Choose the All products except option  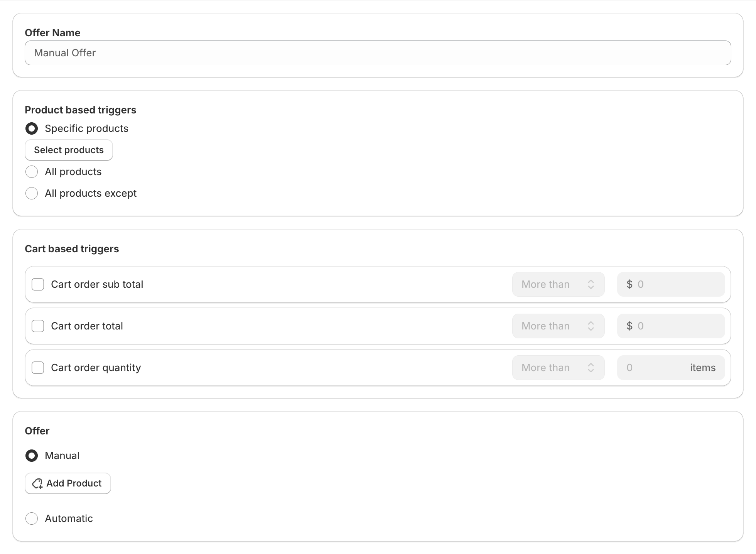click(32, 193)
